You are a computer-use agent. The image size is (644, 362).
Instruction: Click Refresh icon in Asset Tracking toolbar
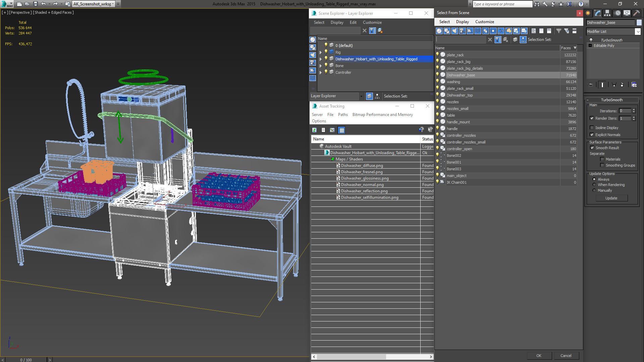314,130
